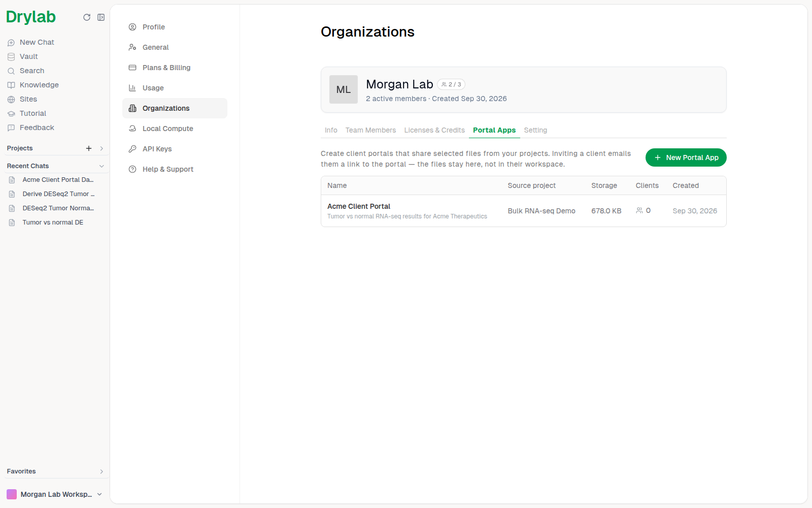Click the New Chat icon in sidebar

point(11,43)
